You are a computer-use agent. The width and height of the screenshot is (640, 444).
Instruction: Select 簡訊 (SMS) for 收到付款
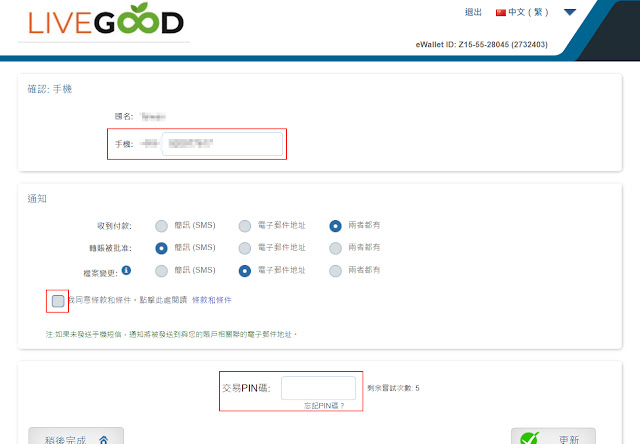tap(161, 225)
